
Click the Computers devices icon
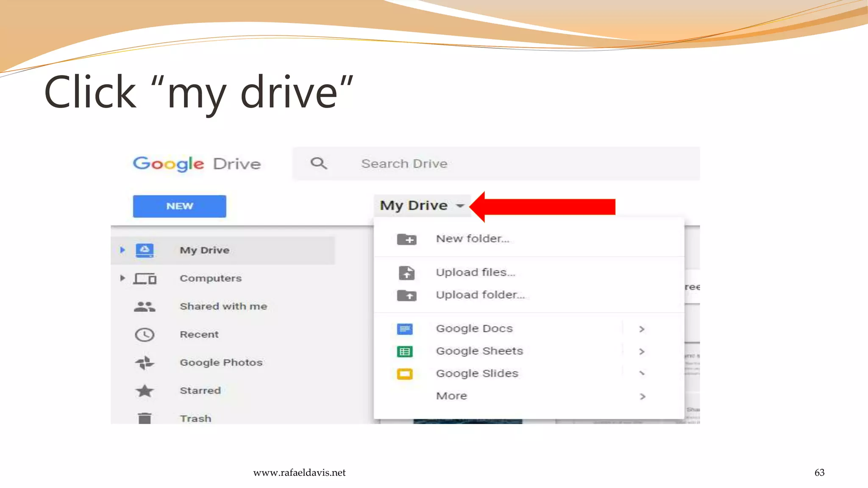click(x=145, y=278)
